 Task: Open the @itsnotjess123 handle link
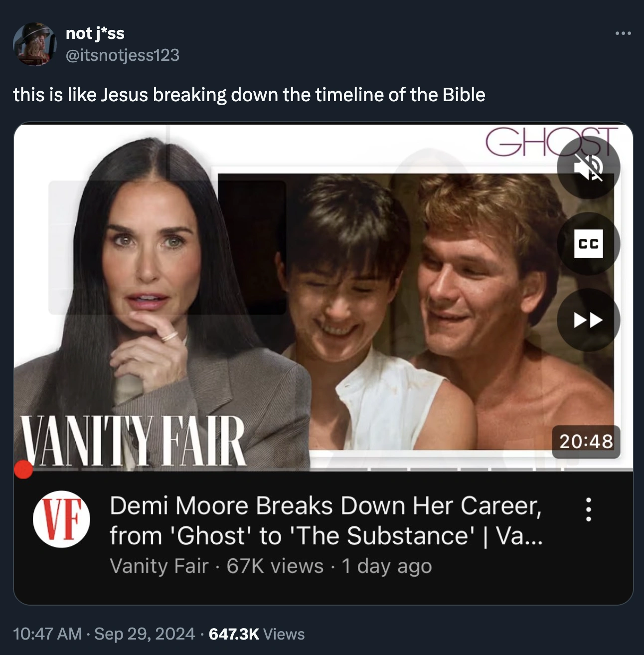(x=122, y=55)
